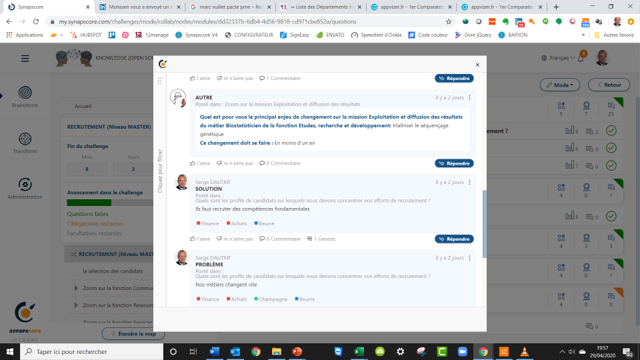The image size is (640, 360).
Task: Switch to the Synapscore browser tab
Action: pos(48,7)
